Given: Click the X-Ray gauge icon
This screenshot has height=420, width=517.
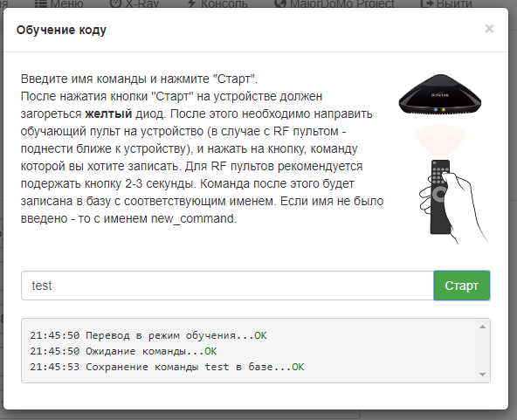Looking at the screenshot, I should pyautogui.click(x=116, y=3).
